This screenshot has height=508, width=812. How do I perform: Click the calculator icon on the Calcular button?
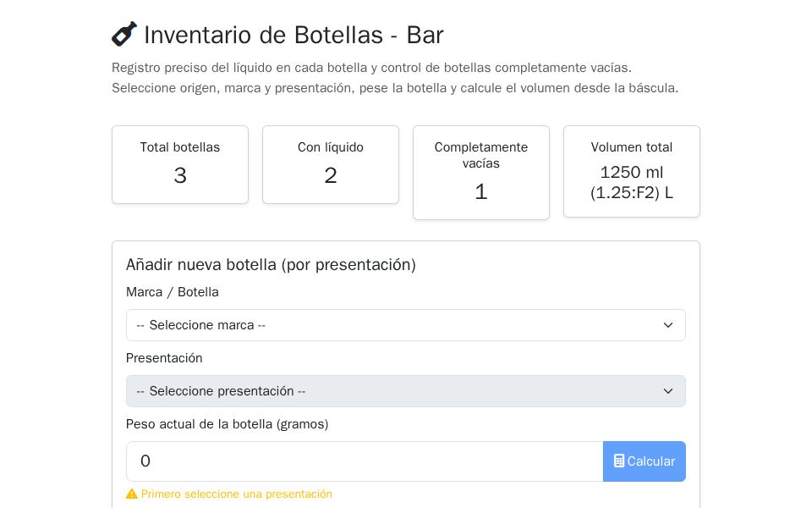click(x=620, y=461)
